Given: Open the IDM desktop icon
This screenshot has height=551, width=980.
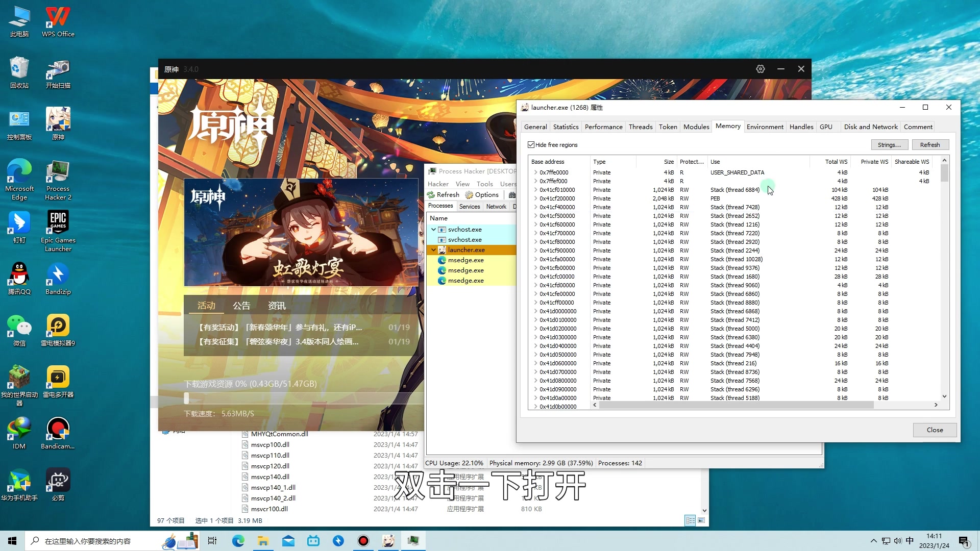Looking at the screenshot, I should tap(19, 434).
